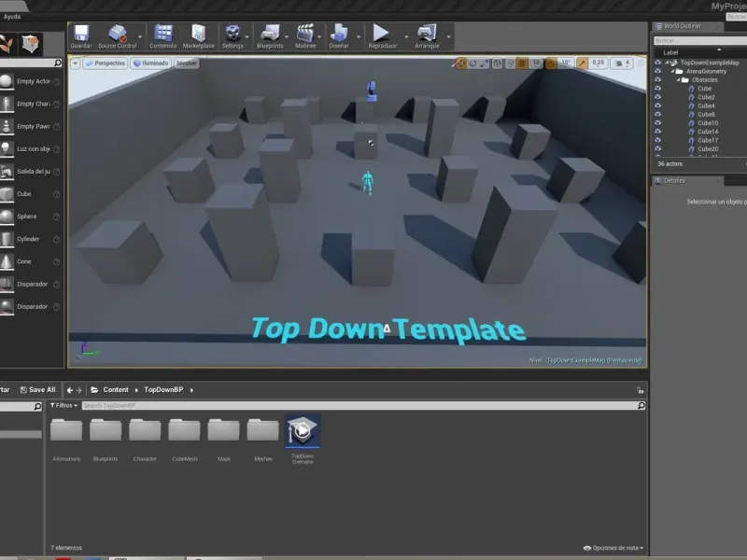Collapse the TopDownExampleMap tree root

(x=667, y=63)
